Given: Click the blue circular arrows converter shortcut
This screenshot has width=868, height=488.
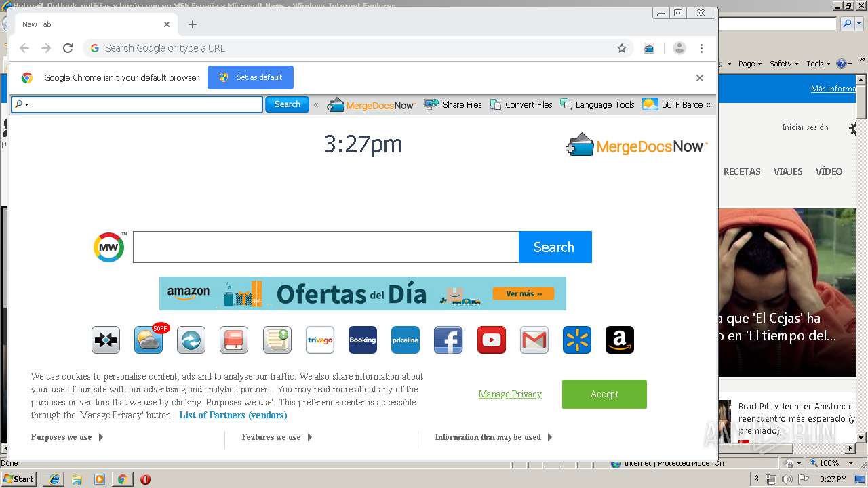Looking at the screenshot, I should point(191,340).
